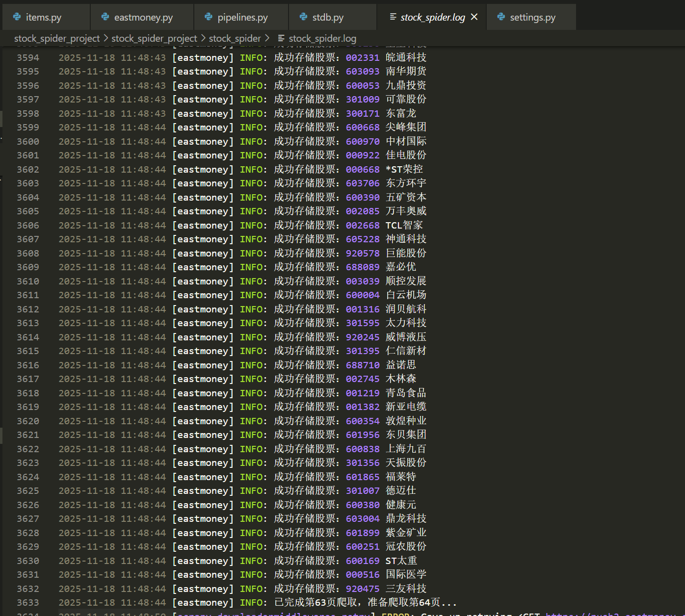Image resolution: width=685 pixels, height=616 pixels.
Task: Click stock name *ST荣控
Action: tap(404, 170)
